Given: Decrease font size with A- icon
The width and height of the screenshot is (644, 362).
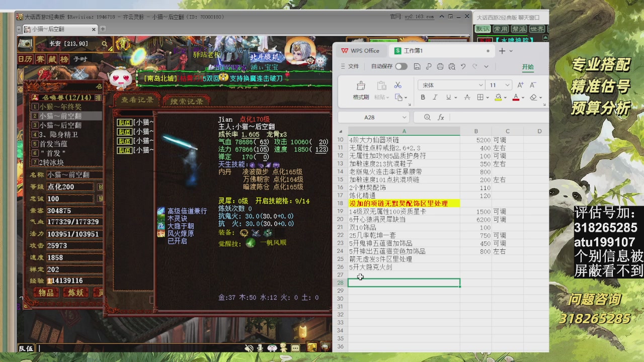Looking at the screenshot, I should click(x=533, y=85).
